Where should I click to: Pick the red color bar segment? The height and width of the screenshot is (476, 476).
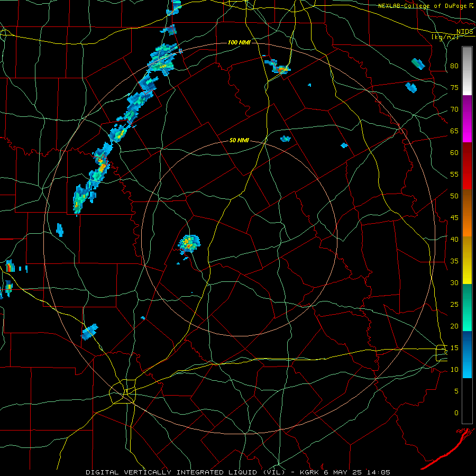467,166
